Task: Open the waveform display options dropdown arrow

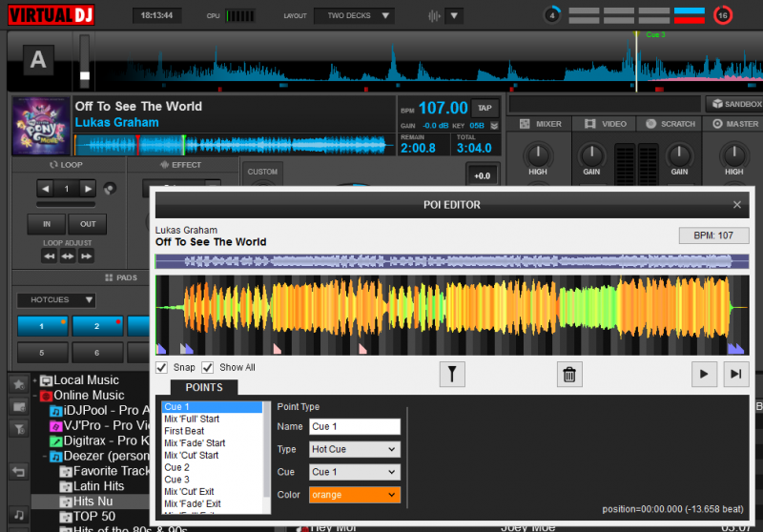Action: click(454, 15)
